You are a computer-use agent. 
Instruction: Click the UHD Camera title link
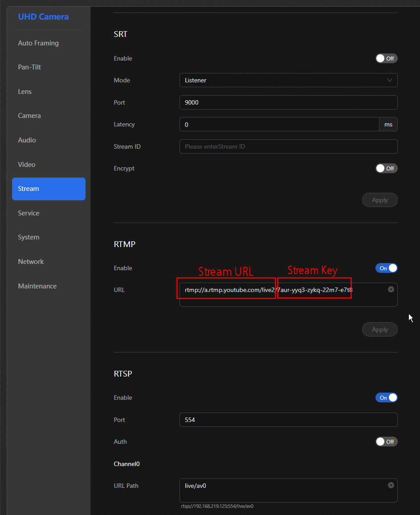tap(43, 17)
